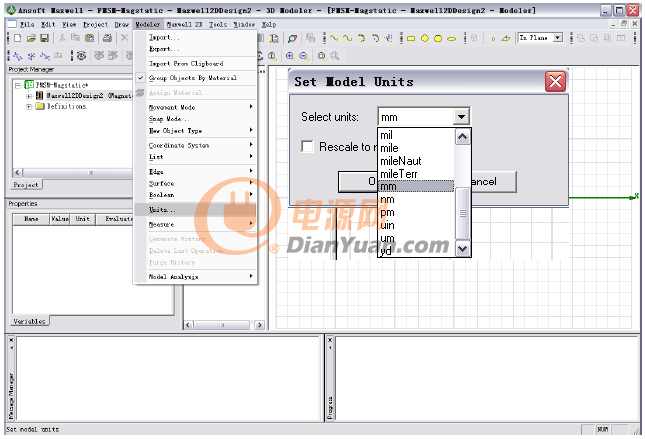Click the Project Manager horizontal scrollbar thumb
This screenshot has height=439, width=645.
tap(90, 173)
